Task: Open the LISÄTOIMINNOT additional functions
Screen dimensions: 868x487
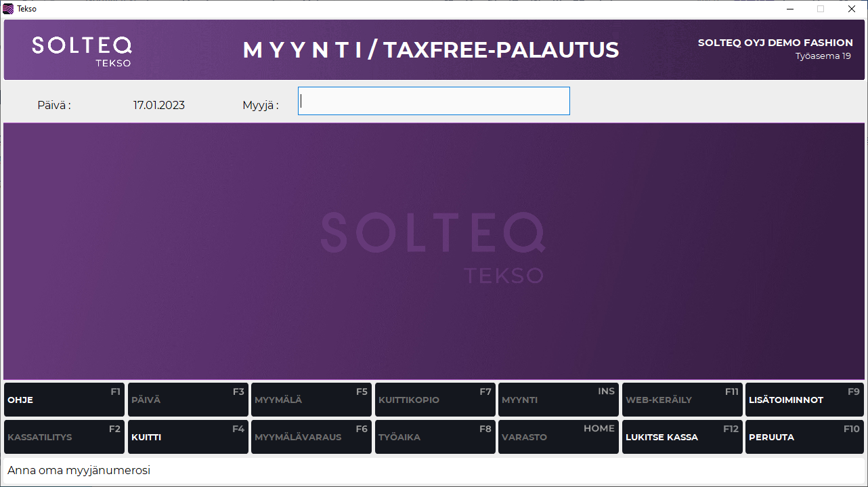Action: point(804,400)
